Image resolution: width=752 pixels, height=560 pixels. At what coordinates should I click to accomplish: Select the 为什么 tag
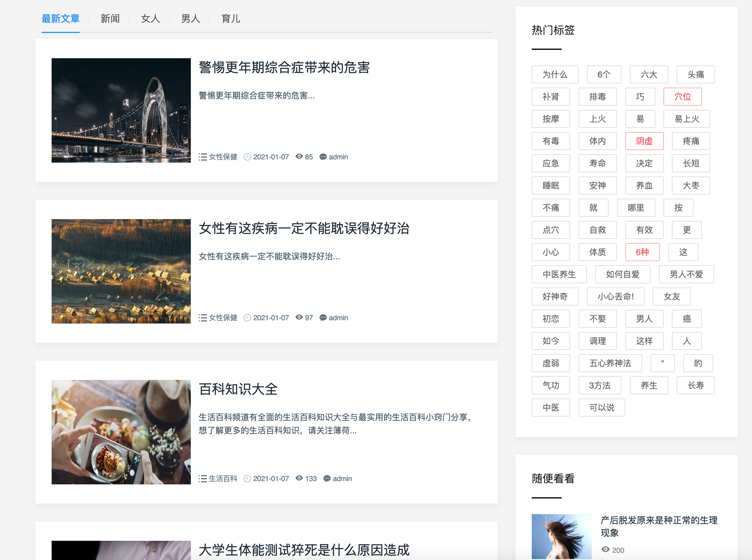coord(555,74)
